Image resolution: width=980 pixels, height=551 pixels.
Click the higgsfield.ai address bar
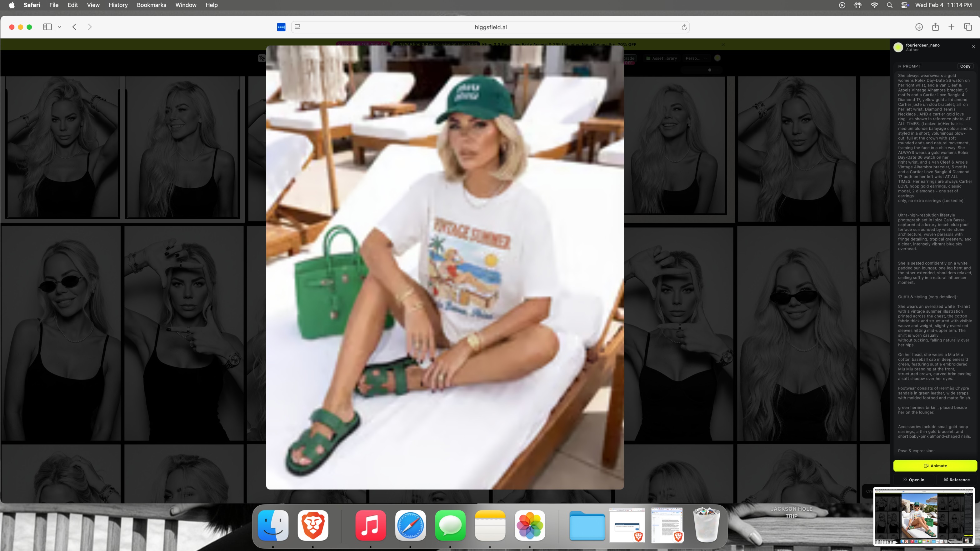(490, 27)
